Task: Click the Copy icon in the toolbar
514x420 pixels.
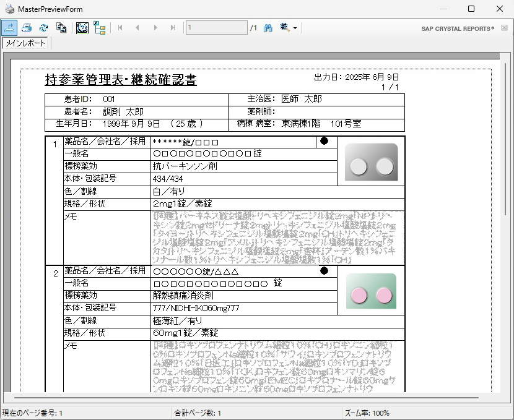Action: (x=61, y=28)
